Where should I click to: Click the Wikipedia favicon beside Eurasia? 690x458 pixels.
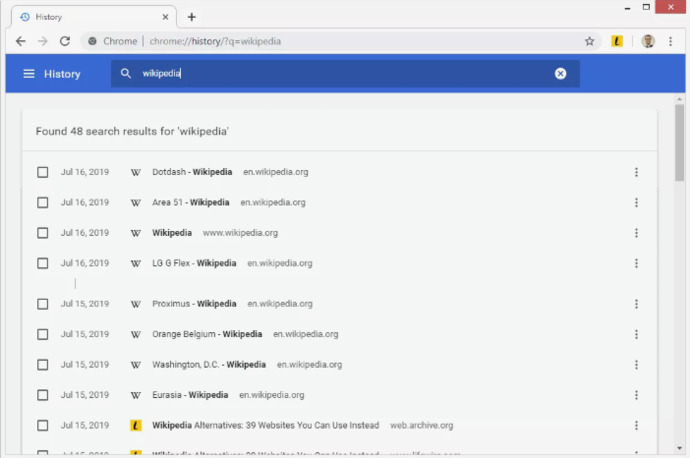[136, 396]
